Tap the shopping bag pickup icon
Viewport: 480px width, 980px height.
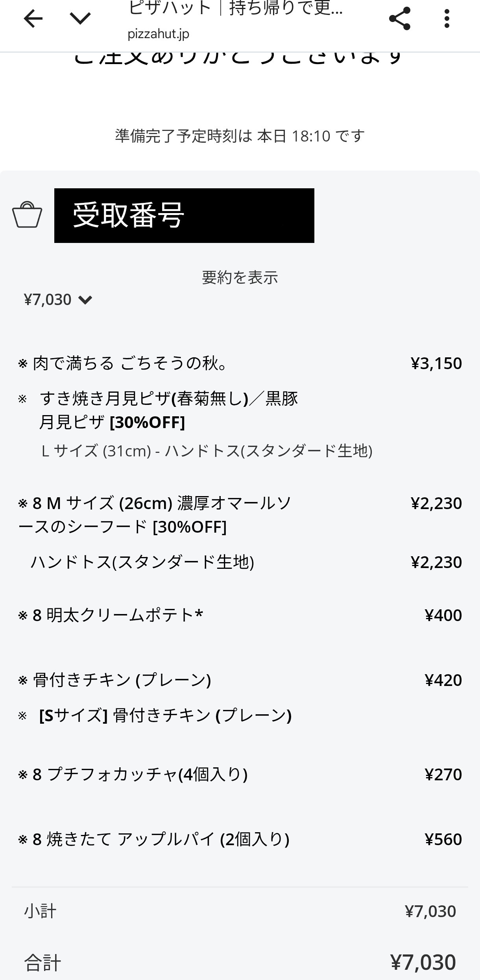(x=27, y=215)
